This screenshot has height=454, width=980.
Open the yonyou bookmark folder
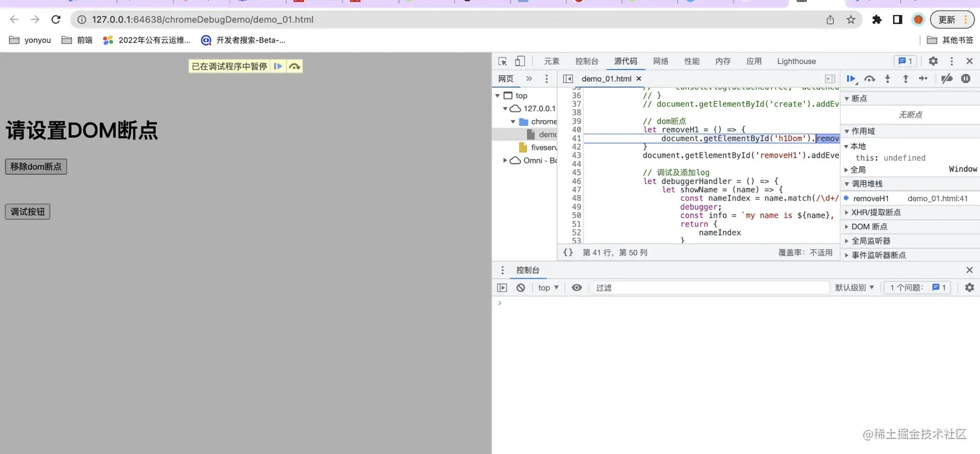[30, 40]
